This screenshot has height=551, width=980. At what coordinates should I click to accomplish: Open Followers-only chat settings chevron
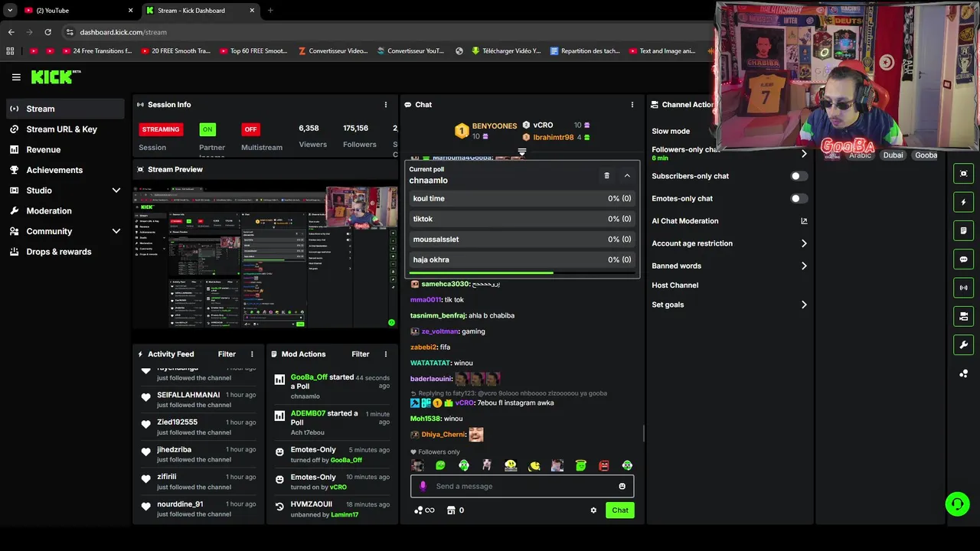[804, 154]
